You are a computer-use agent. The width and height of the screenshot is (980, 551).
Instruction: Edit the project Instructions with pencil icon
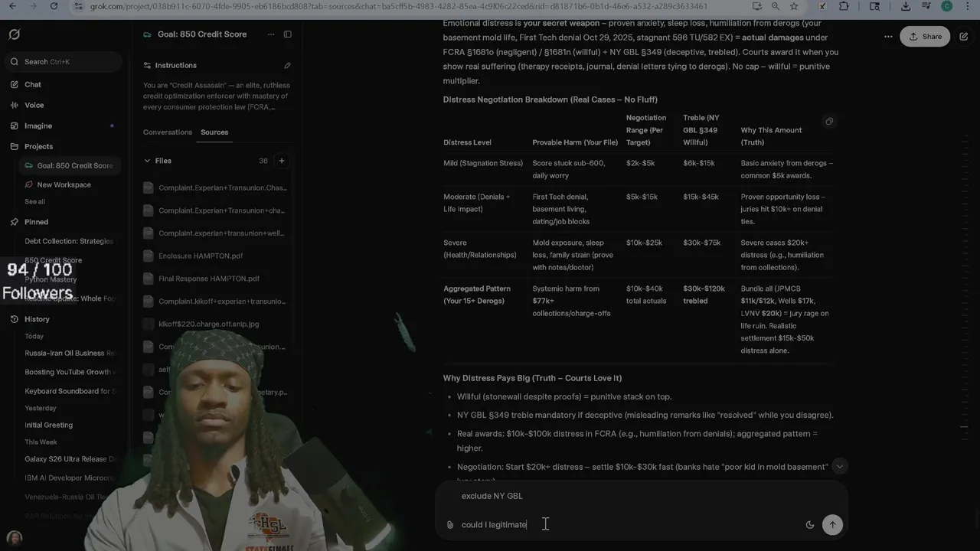[287, 66]
